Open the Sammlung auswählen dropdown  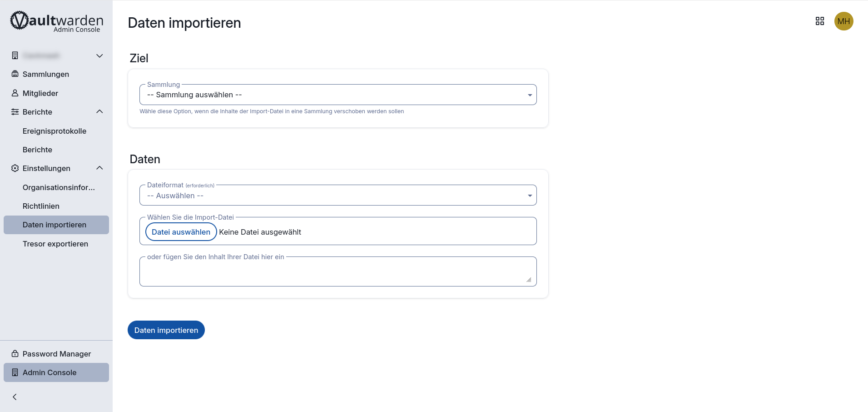(x=337, y=95)
